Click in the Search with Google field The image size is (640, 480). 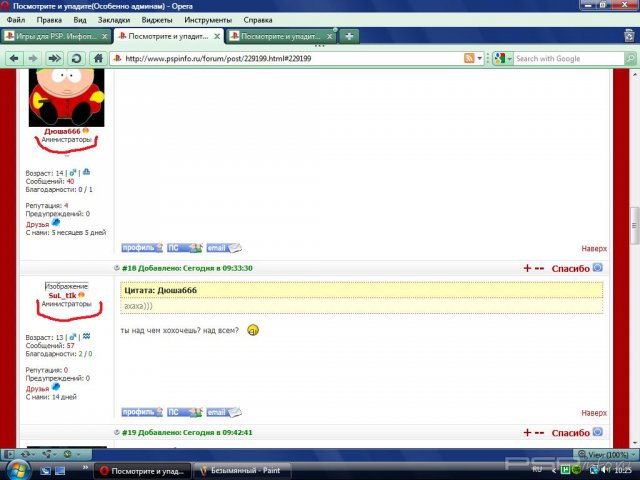click(566, 59)
